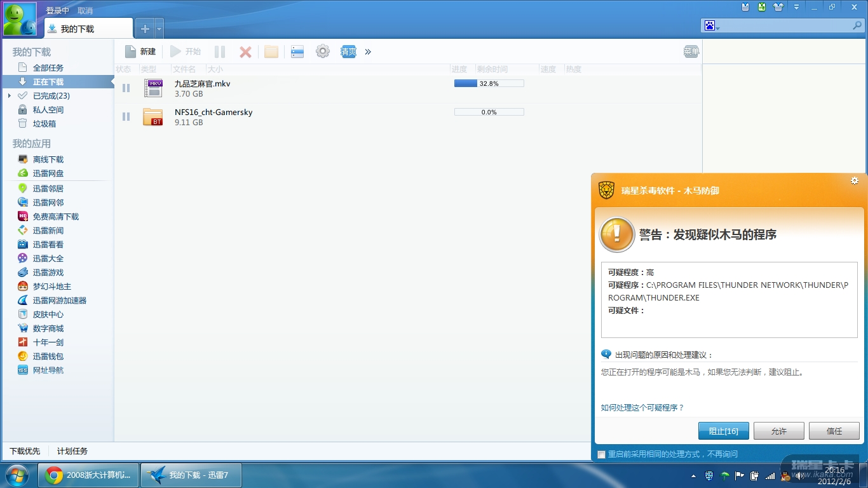Click the 计划任务 status bar button

coord(72,451)
